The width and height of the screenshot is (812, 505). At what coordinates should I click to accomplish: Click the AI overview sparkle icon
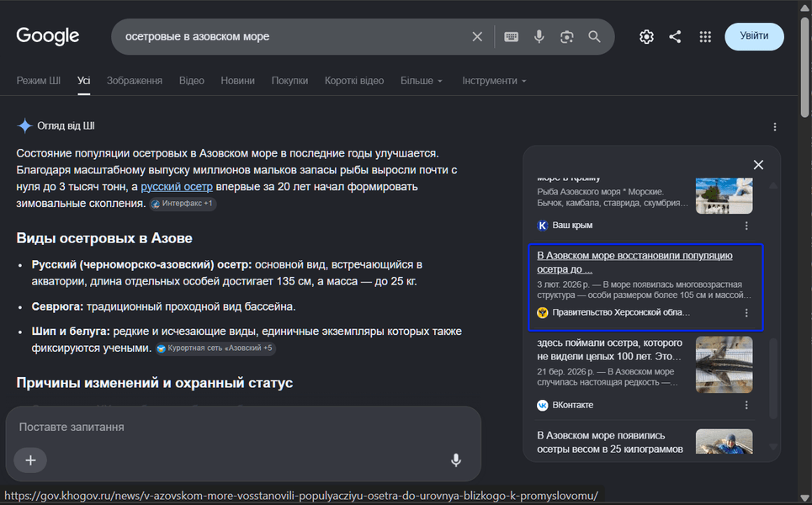(24, 126)
